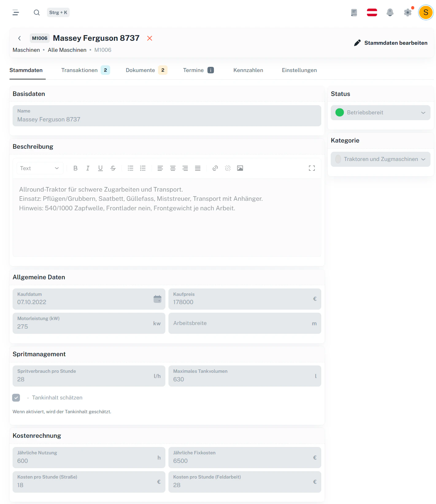Insert a bulleted list in the description

click(x=130, y=168)
